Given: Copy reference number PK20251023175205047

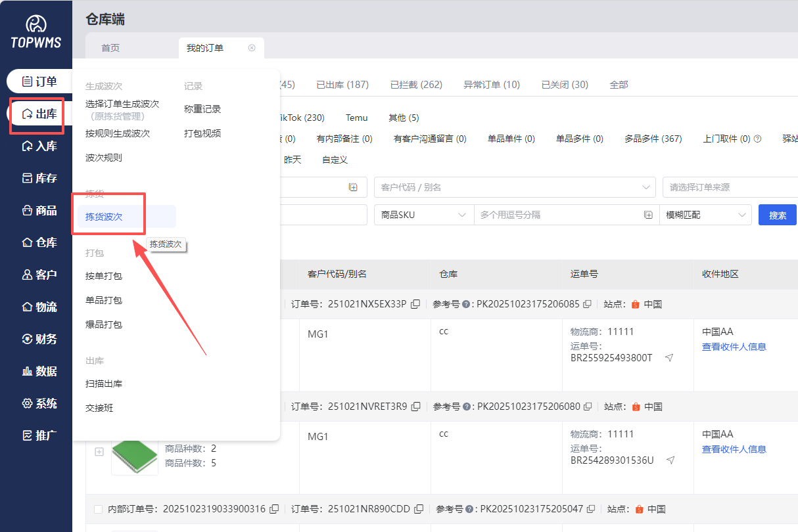Looking at the screenshot, I should [x=590, y=509].
